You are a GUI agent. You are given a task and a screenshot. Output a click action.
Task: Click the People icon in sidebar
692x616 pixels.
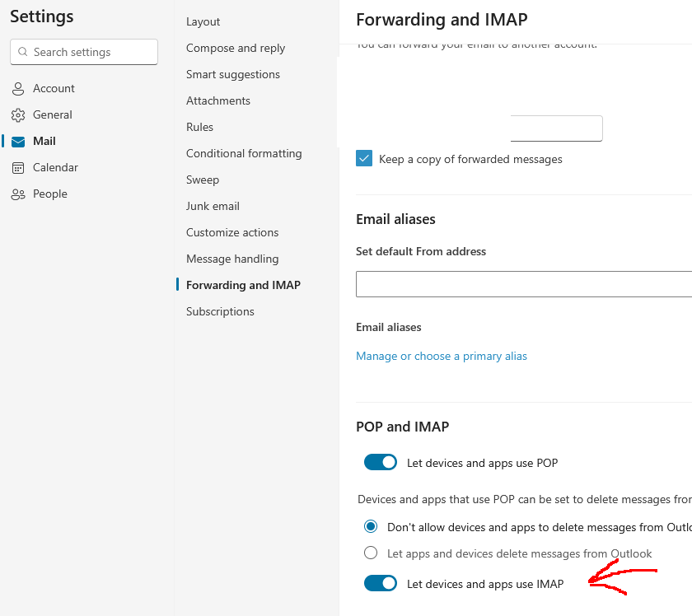click(18, 194)
